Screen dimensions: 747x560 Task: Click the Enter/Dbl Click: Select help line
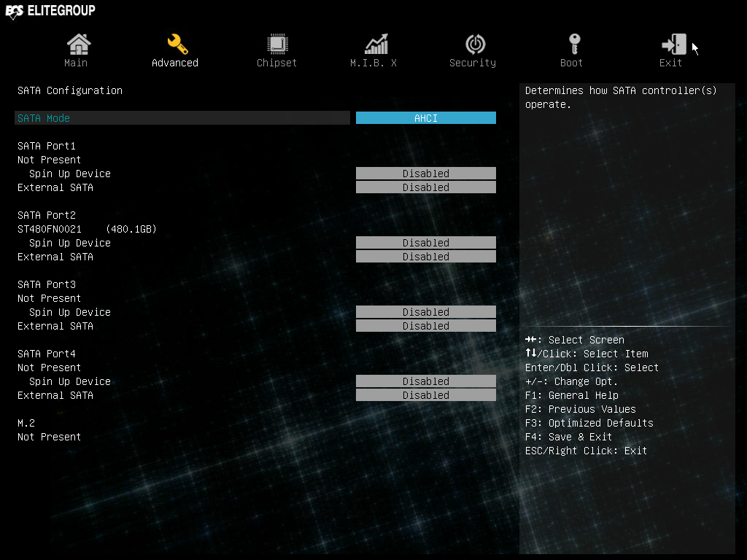(x=592, y=367)
